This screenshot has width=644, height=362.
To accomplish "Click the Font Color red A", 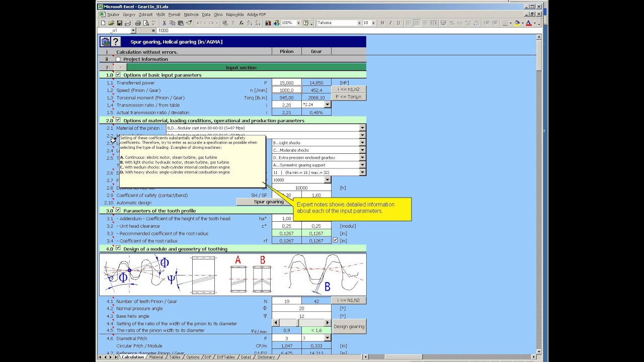I will (x=529, y=23).
